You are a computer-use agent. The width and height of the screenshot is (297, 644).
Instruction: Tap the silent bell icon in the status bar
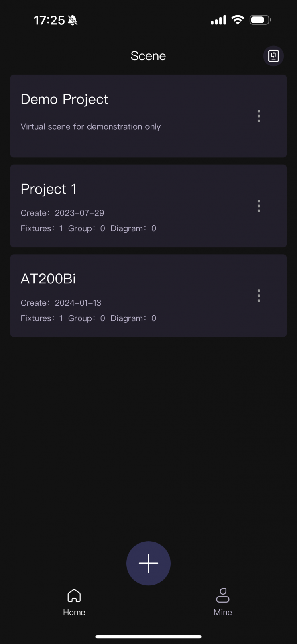click(x=73, y=20)
